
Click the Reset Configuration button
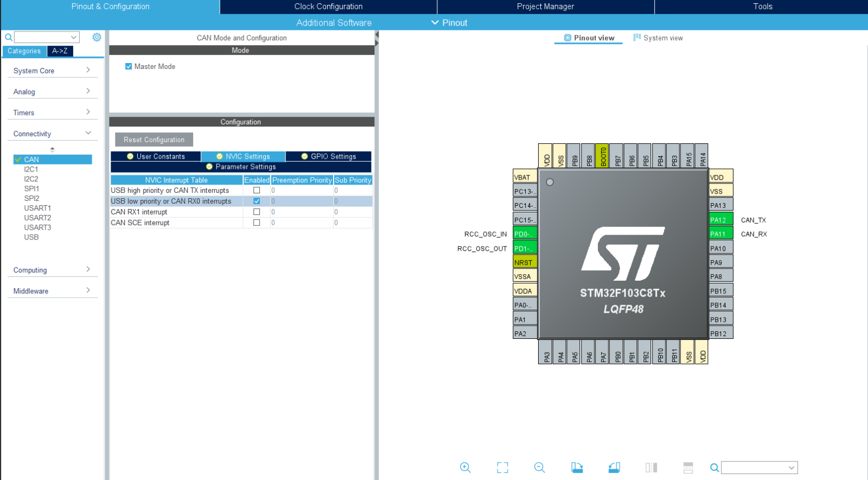coord(154,140)
